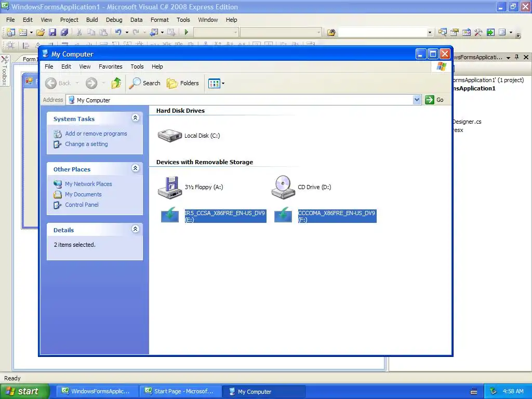Open the Visual C# Format menu
This screenshot has width=532, height=399.
(x=159, y=20)
